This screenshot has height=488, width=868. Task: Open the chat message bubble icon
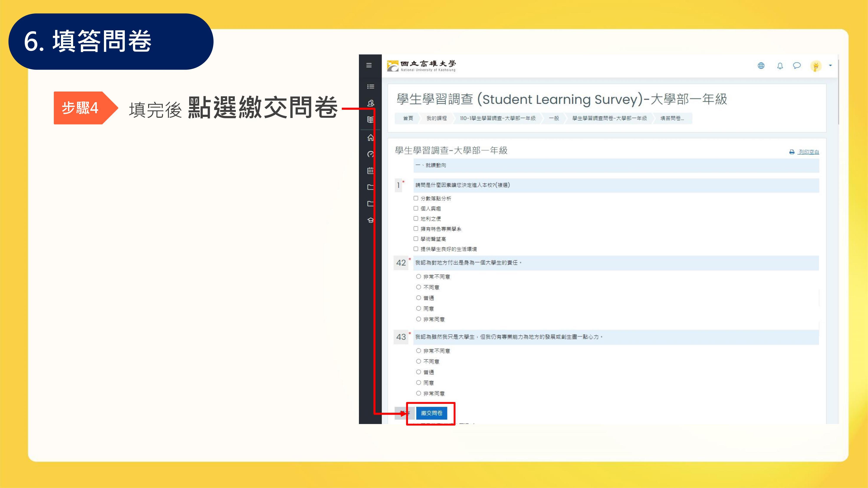coord(797,66)
